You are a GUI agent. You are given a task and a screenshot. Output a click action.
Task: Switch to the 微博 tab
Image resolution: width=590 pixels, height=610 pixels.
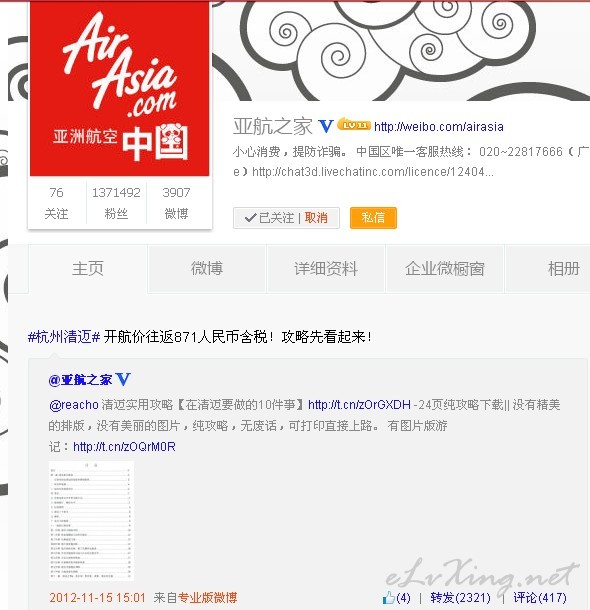coord(207,269)
